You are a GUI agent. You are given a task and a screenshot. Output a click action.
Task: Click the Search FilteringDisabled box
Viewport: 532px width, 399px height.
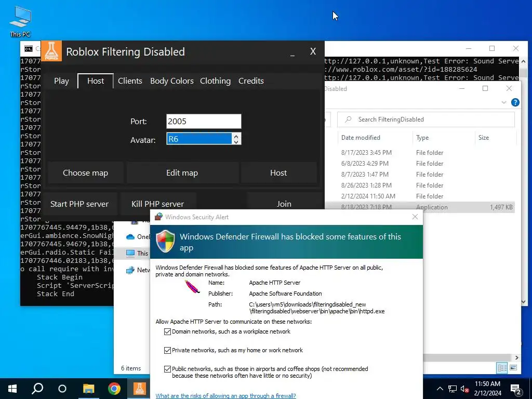click(426, 119)
